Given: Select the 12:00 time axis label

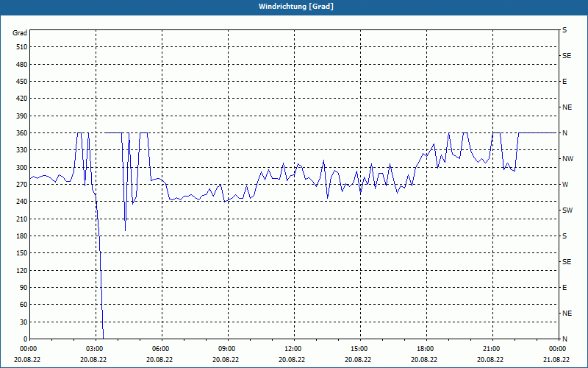Looking at the screenshot, I should pyautogui.click(x=292, y=349).
